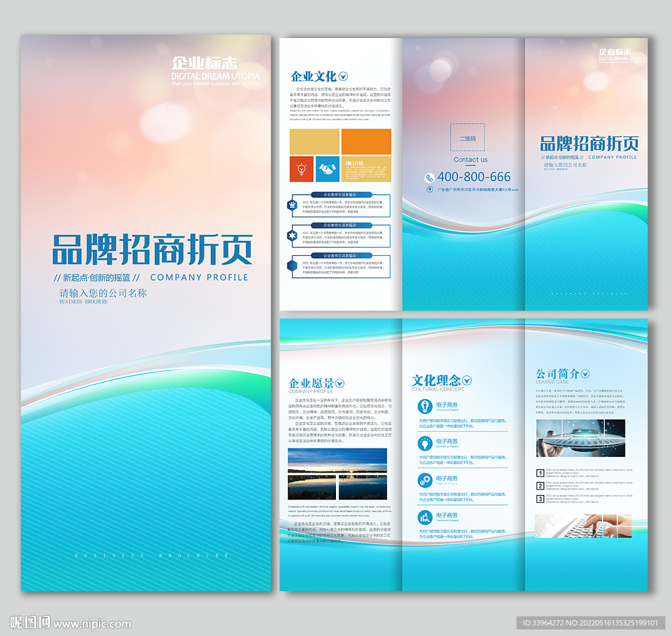
Task: Click COMPANY PROFILE beside the cover slogan
Action: point(199,277)
